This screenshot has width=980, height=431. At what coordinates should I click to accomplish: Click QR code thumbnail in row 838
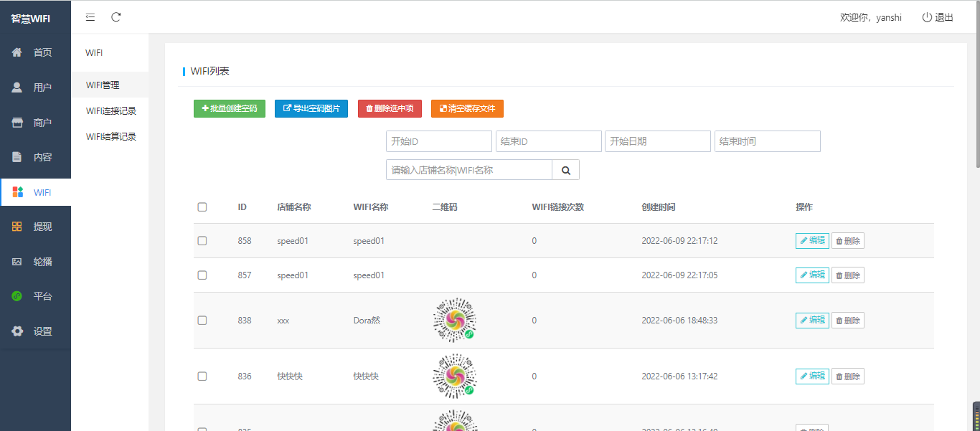[x=455, y=320]
